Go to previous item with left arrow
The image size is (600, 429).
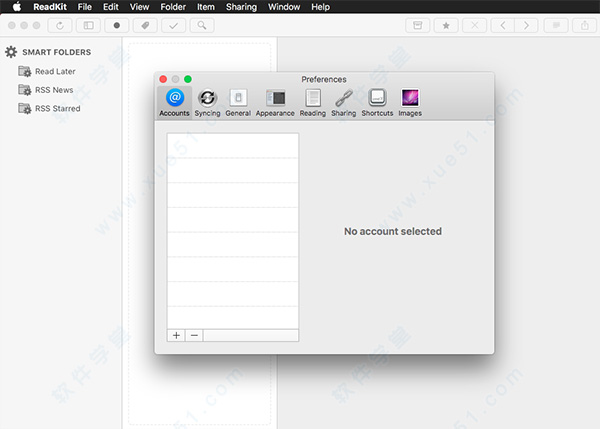(502, 26)
